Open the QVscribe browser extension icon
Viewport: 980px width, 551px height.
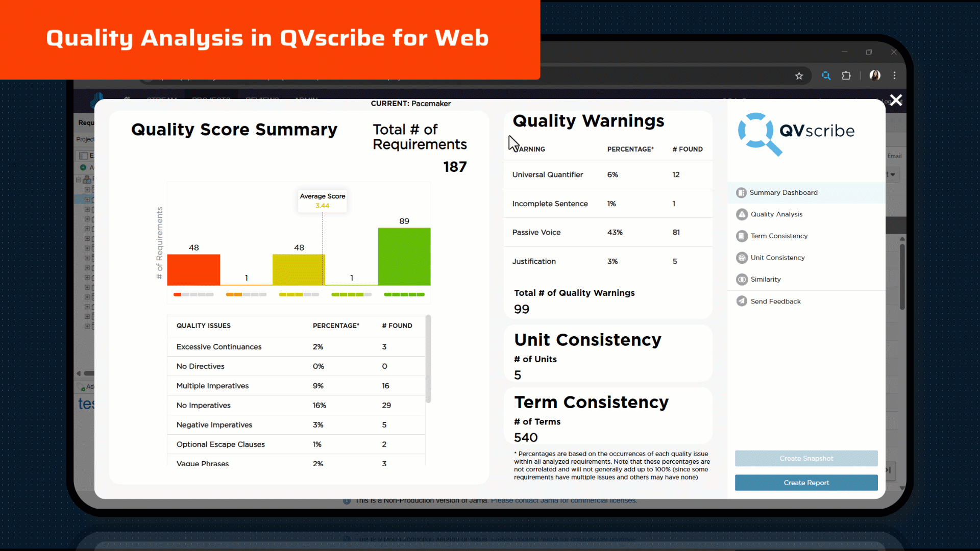click(x=826, y=76)
